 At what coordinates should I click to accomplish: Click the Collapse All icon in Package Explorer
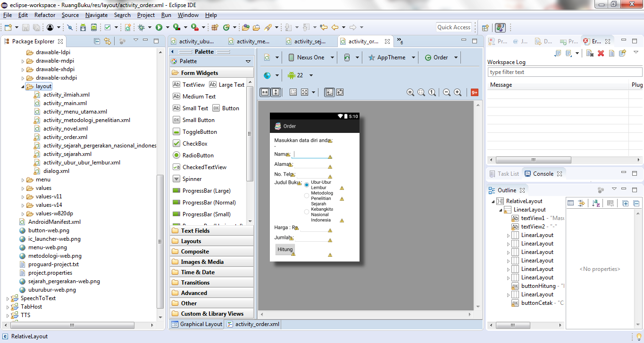97,41
